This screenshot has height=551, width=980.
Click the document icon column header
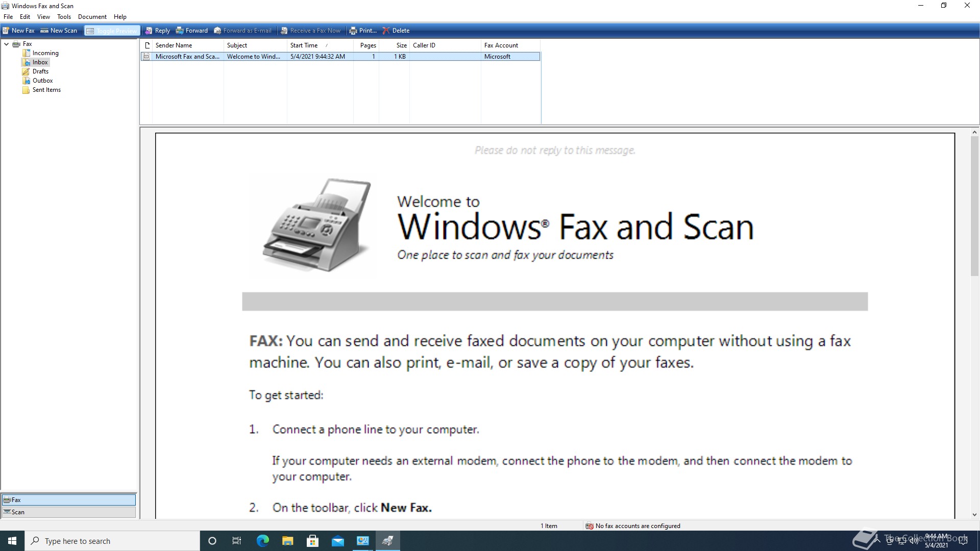[x=146, y=45]
